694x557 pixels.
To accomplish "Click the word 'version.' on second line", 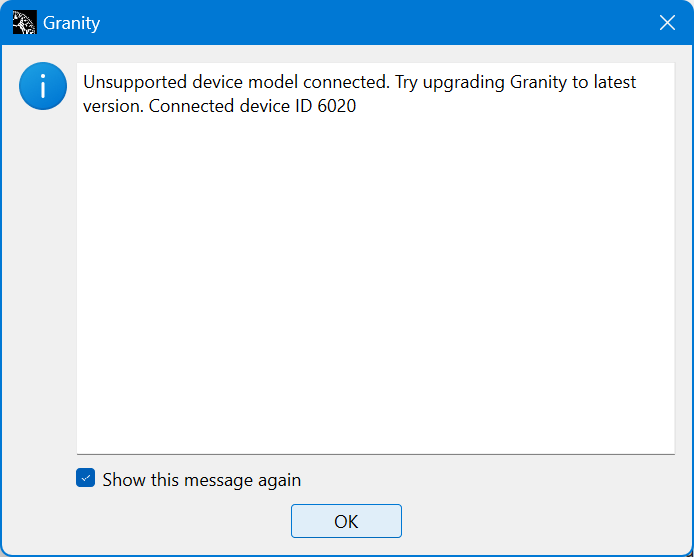I will (x=113, y=107).
